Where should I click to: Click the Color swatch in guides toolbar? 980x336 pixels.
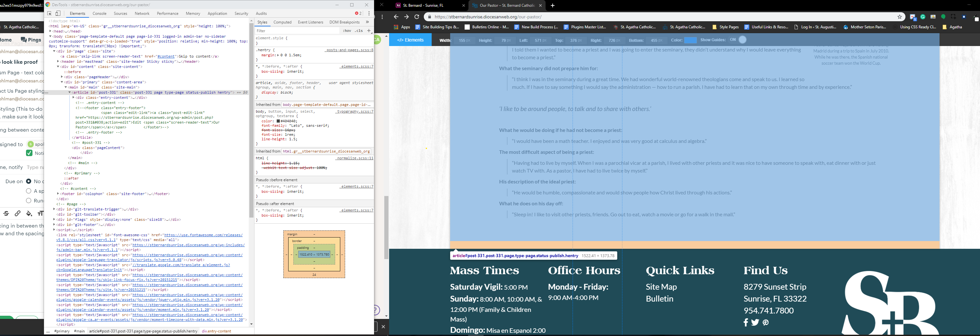[x=690, y=40]
